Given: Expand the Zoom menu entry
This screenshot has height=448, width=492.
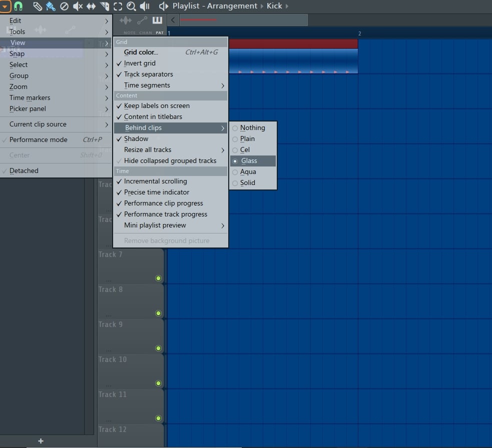Looking at the screenshot, I should coord(18,86).
